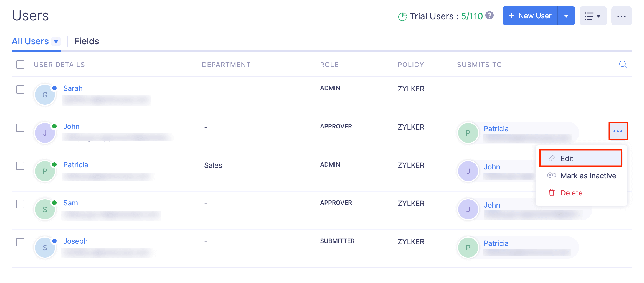The image size is (644, 283).
Task: Click the list view display icon
Action: [590, 16]
